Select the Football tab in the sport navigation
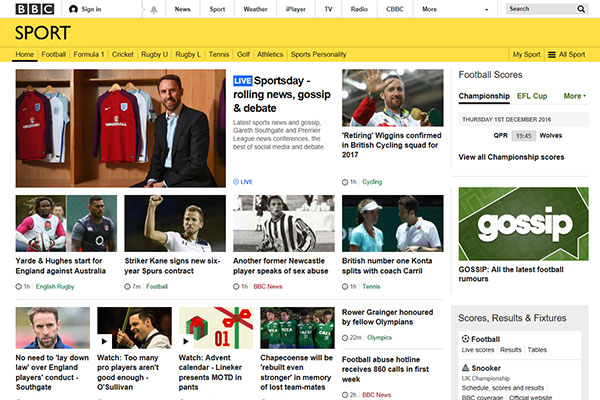 pyautogui.click(x=54, y=54)
